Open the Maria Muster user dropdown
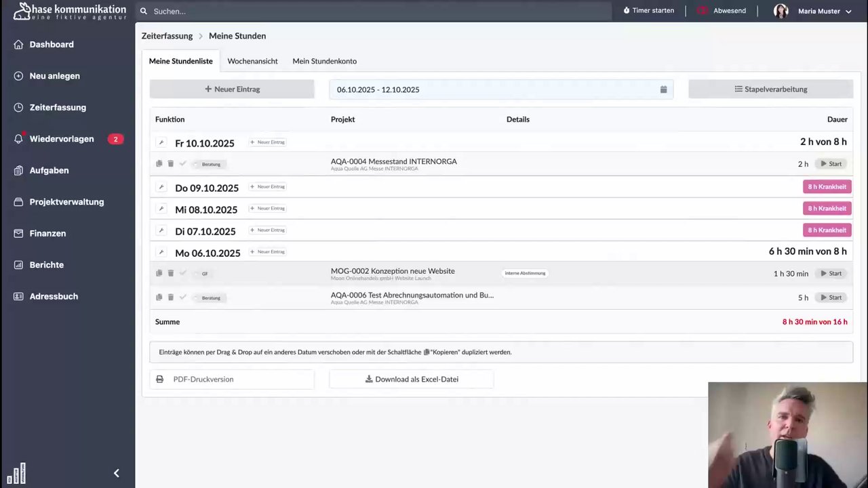 (x=824, y=11)
